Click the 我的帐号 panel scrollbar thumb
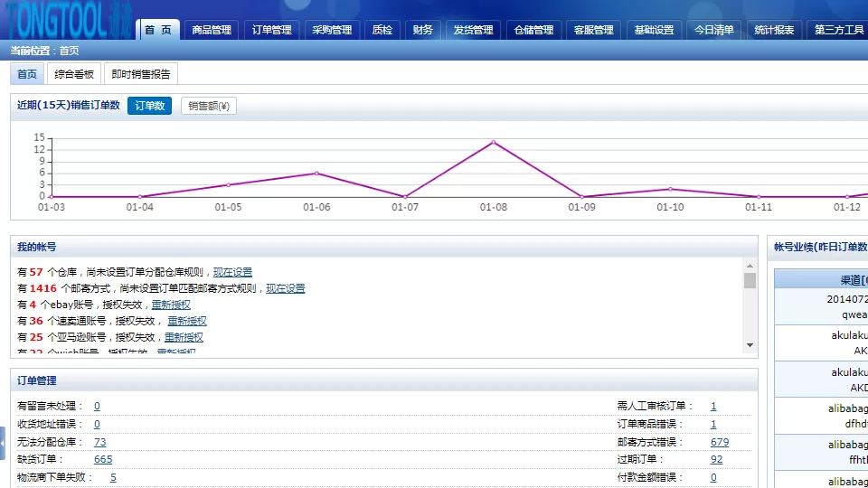This screenshot has width=868, height=488. pyautogui.click(x=750, y=280)
